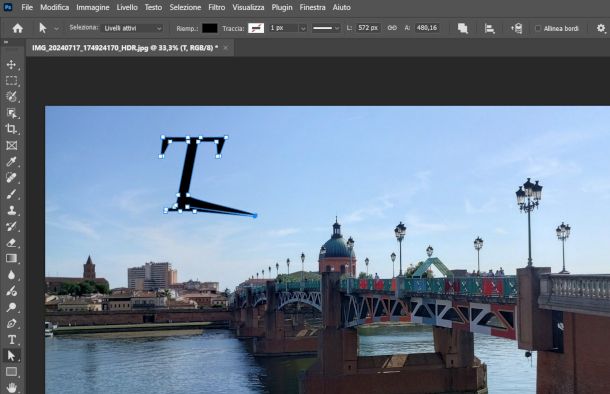The height and width of the screenshot is (394, 610).
Task: Select the Brush tool
Action: tap(11, 194)
